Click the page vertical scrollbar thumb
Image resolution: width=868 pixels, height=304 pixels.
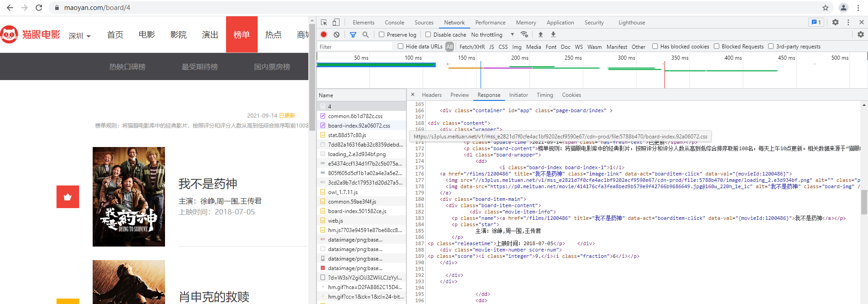(x=312, y=78)
